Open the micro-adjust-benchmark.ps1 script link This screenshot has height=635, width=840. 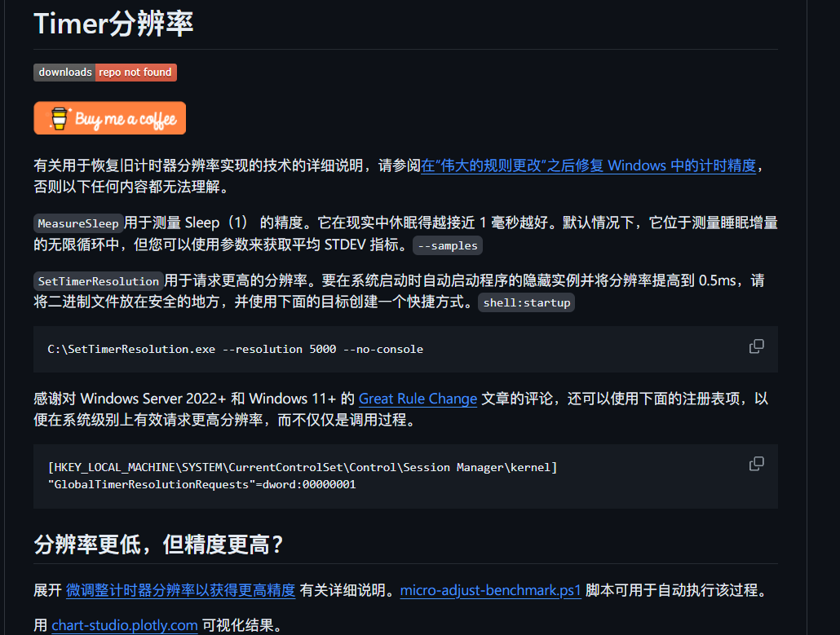click(490, 590)
